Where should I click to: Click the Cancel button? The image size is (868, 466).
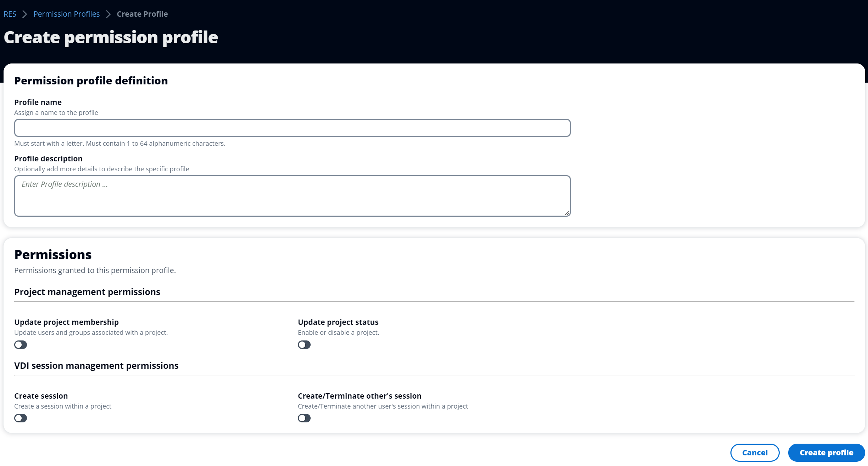755,453
